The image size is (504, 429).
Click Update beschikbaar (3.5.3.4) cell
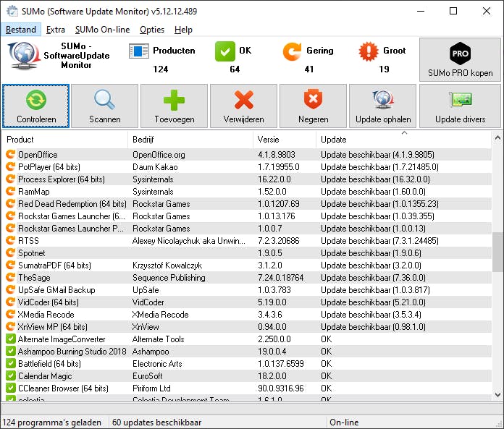tap(371, 315)
